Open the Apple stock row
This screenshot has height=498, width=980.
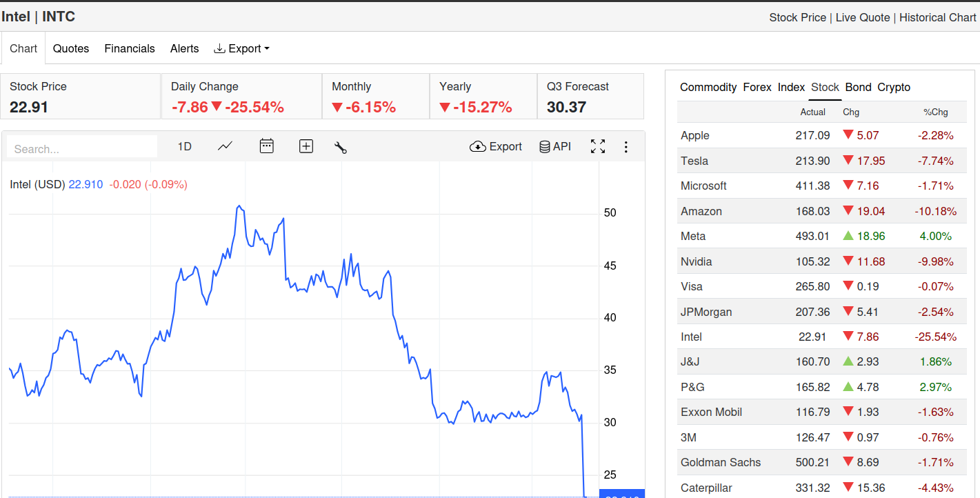822,135
